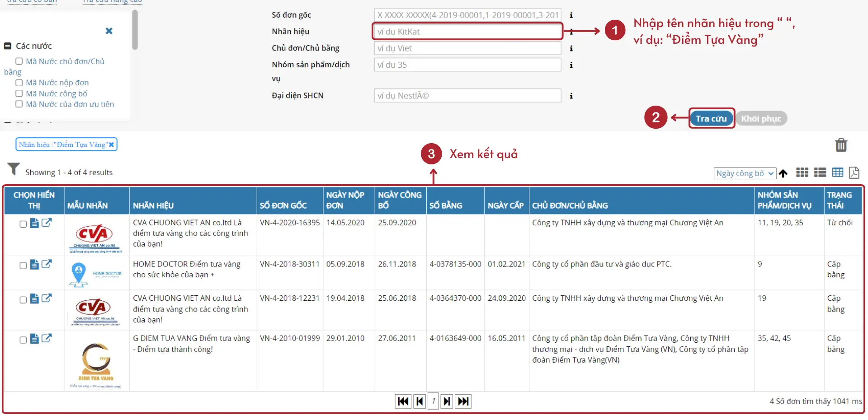868x420 pixels.
Task: Click certificate number 4-0163649-000
Action: 455,338
